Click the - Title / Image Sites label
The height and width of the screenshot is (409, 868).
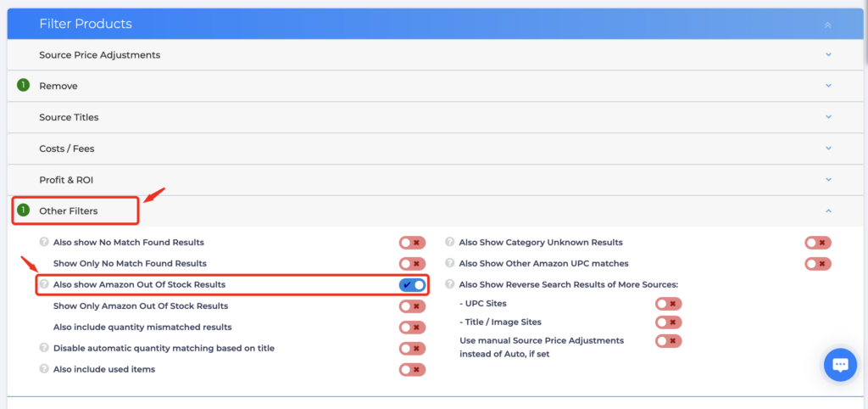click(500, 322)
